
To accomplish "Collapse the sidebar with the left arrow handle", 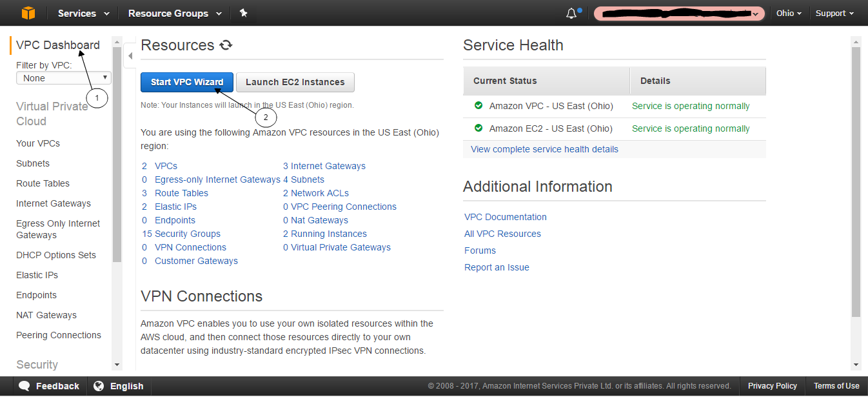I will point(130,56).
